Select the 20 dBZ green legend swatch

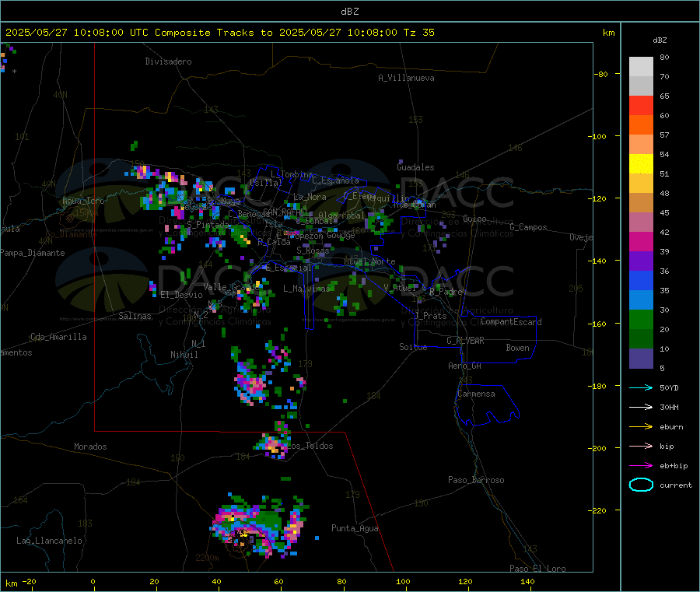(641, 319)
